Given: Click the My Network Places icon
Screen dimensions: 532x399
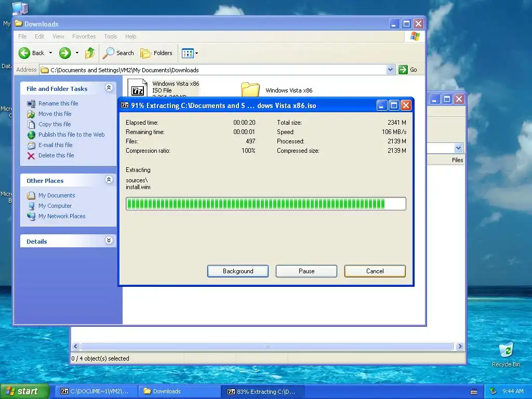Looking at the screenshot, I should tap(31, 216).
